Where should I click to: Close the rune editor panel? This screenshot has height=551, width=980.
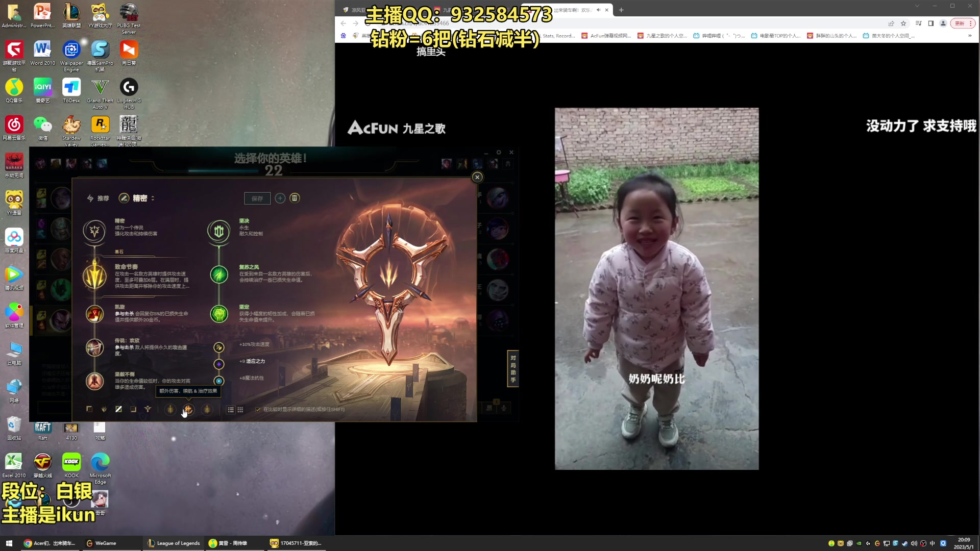477,177
